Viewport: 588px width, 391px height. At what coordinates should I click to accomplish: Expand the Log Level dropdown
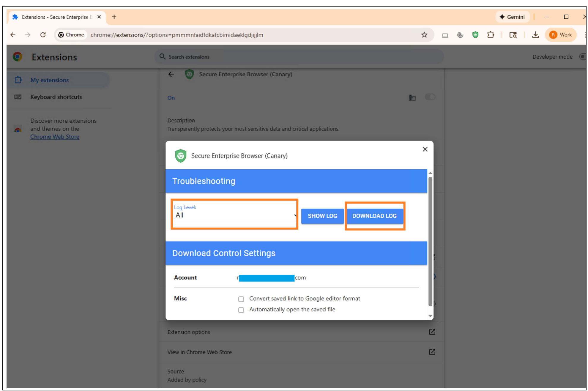click(x=235, y=215)
